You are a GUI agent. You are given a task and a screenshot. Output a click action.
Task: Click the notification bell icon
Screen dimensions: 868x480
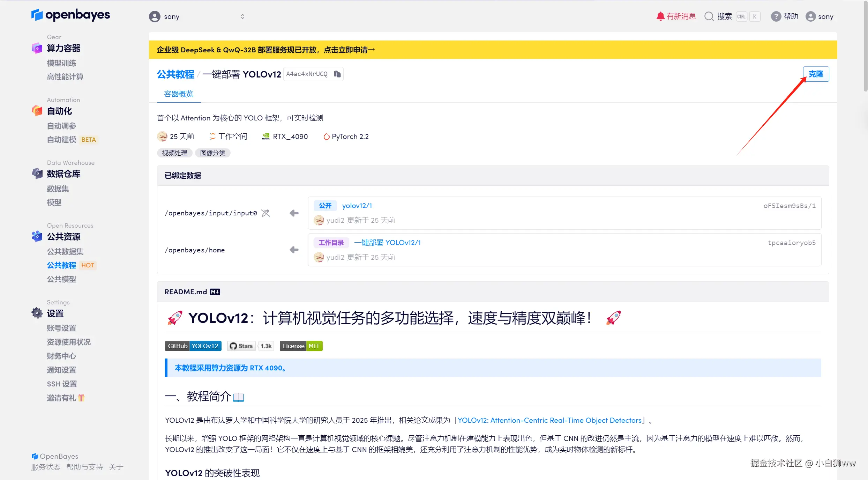point(660,16)
